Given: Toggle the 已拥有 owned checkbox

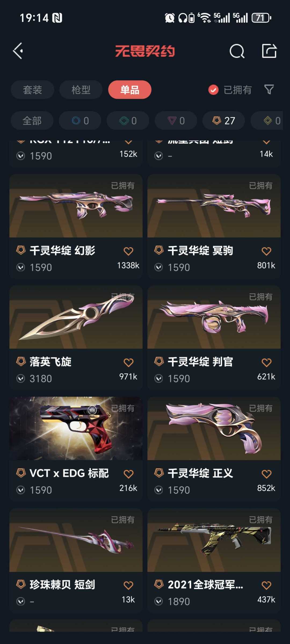Looking at the screenshot, I should tap(213, 90).
